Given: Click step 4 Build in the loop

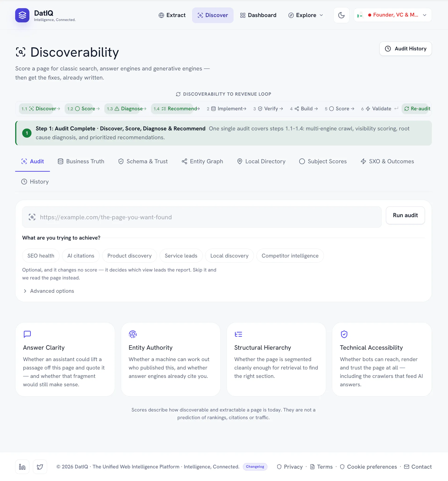Looking at the screenshot, I should click(x=301, y=109).
